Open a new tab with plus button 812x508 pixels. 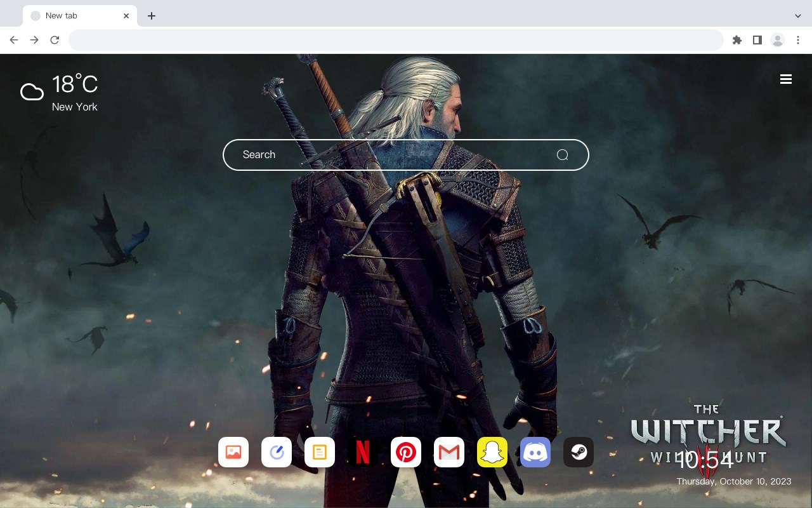(151, 16)
